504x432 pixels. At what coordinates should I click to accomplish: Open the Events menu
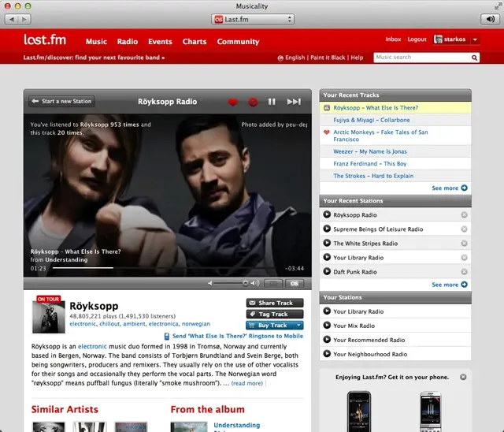point(160,42)
